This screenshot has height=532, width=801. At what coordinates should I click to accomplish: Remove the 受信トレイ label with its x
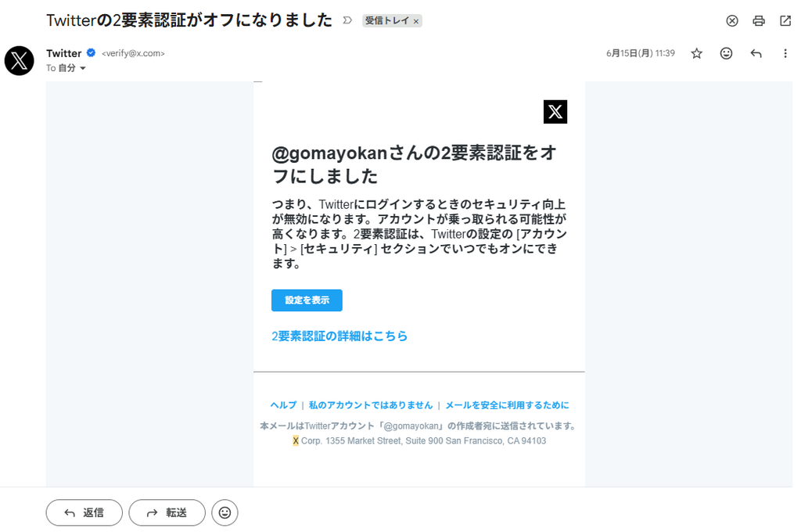click(416, 21)
